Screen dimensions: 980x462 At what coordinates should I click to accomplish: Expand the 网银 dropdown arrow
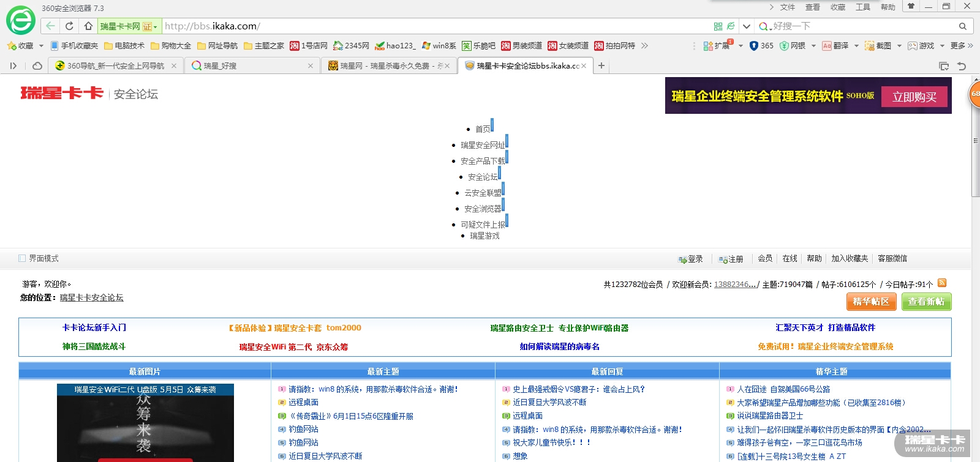(813, 45)
